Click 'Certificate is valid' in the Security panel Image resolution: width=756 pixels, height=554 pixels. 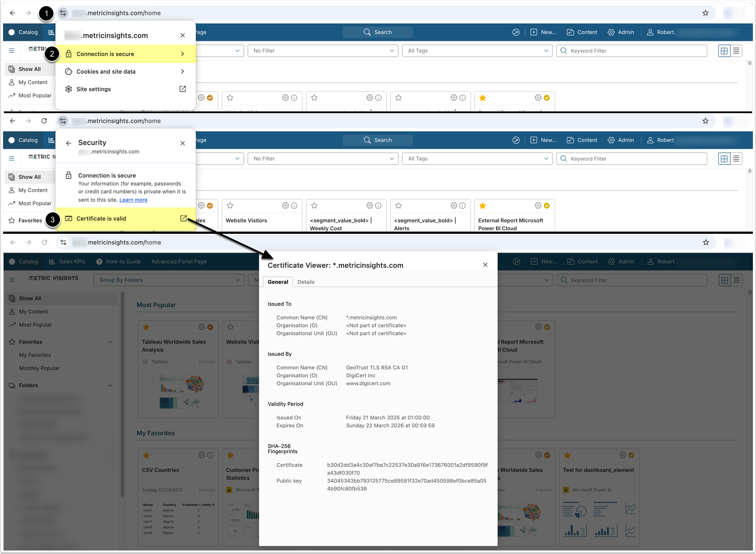(x=126, y=218)
